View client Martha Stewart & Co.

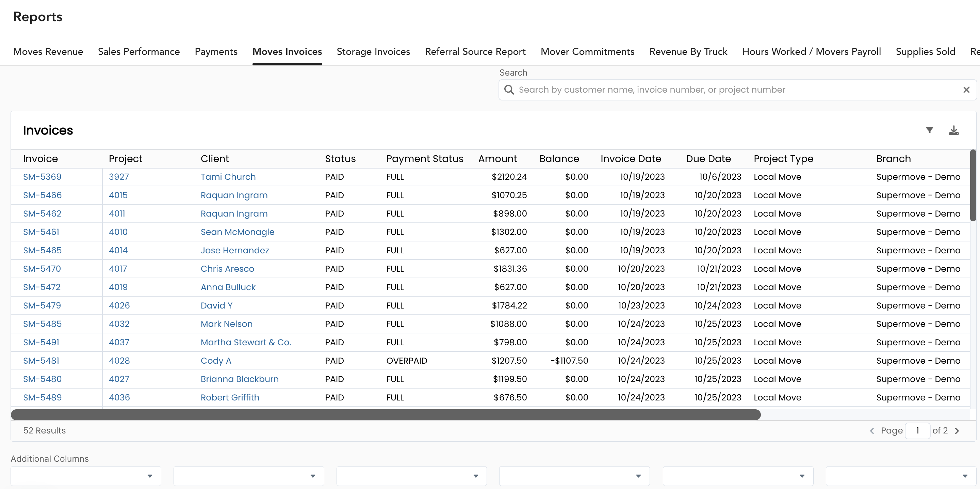(246, 342)
